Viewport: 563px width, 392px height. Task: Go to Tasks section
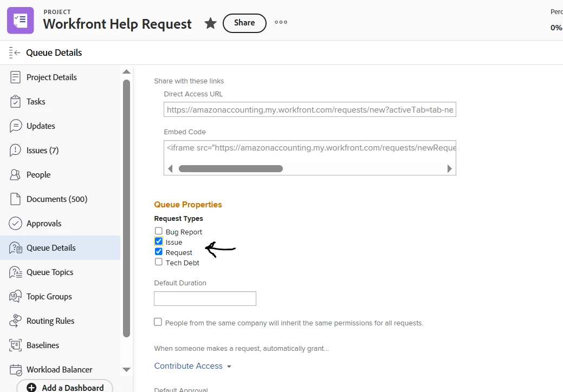[x=36, y=101]
